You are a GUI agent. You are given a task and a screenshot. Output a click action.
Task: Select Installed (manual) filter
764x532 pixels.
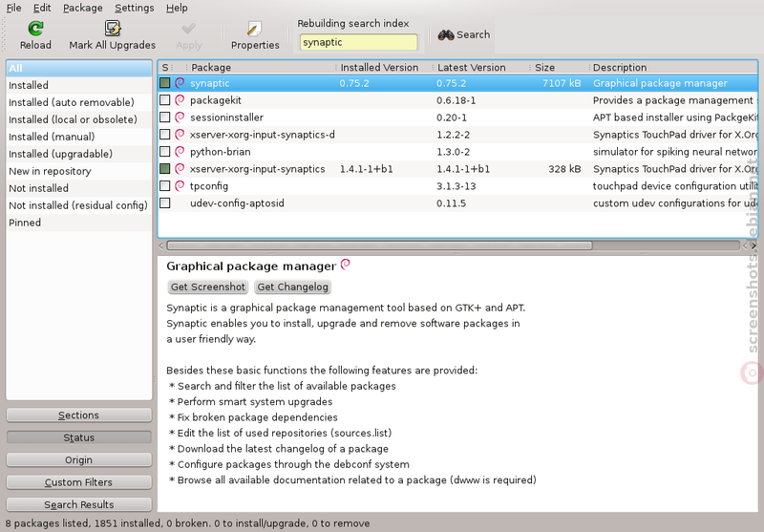(79, 137)
